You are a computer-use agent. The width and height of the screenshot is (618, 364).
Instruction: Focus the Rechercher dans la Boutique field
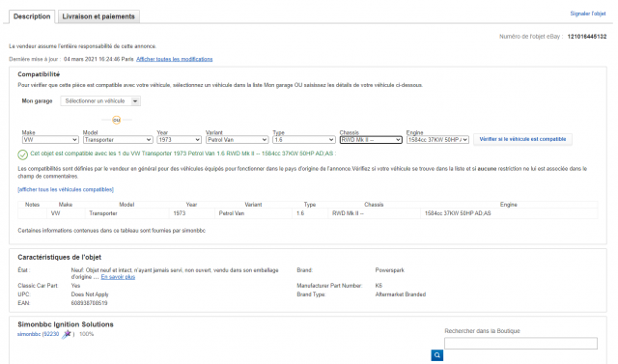tap(520, 343)
